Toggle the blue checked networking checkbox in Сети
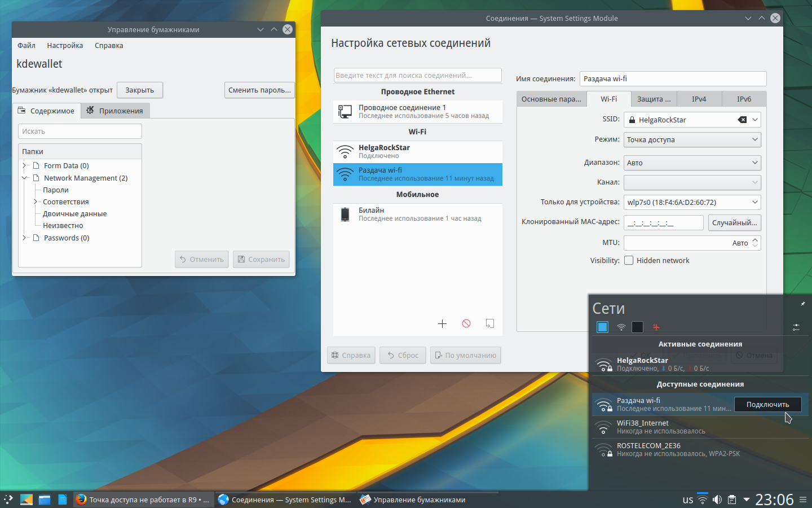812x508 pixels. click(x=603, y=327)
